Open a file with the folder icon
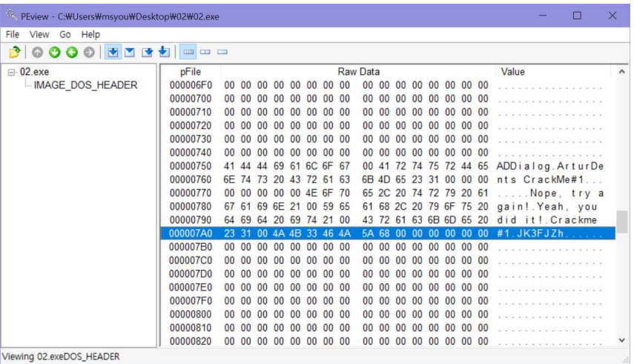The image size is (634, 364). (x=15, y=52)
